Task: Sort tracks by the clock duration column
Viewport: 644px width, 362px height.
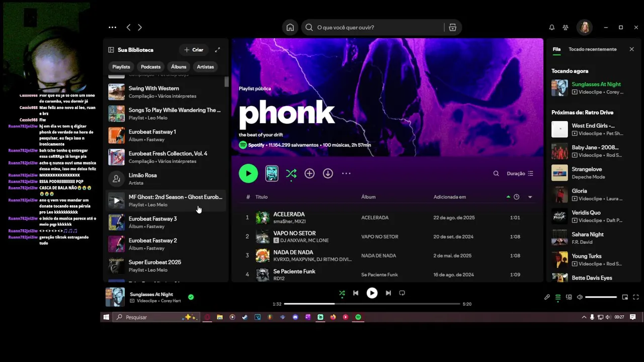Action: coord(516,197)
